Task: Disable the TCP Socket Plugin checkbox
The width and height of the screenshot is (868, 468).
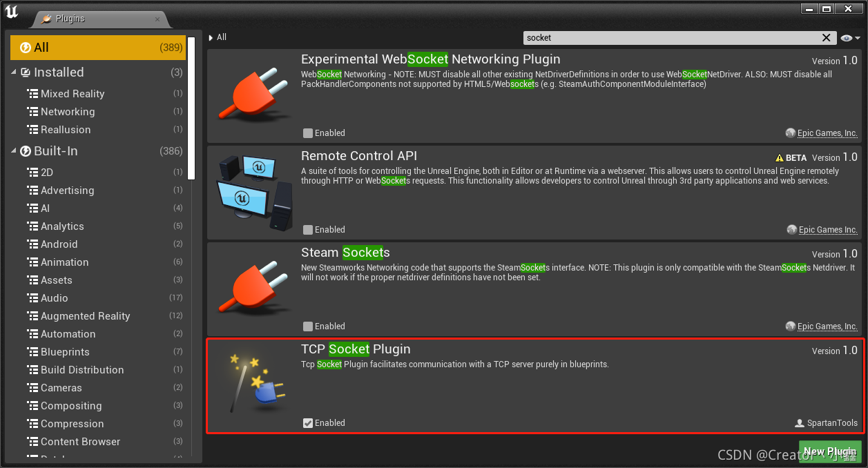Action: pyautogui.click(x=308, y=422)
